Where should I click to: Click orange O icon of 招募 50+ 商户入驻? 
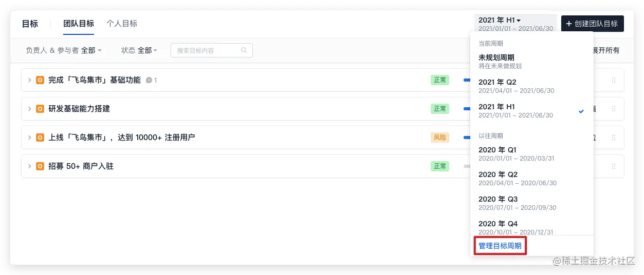pyautogui.click(x=40, y=166)
